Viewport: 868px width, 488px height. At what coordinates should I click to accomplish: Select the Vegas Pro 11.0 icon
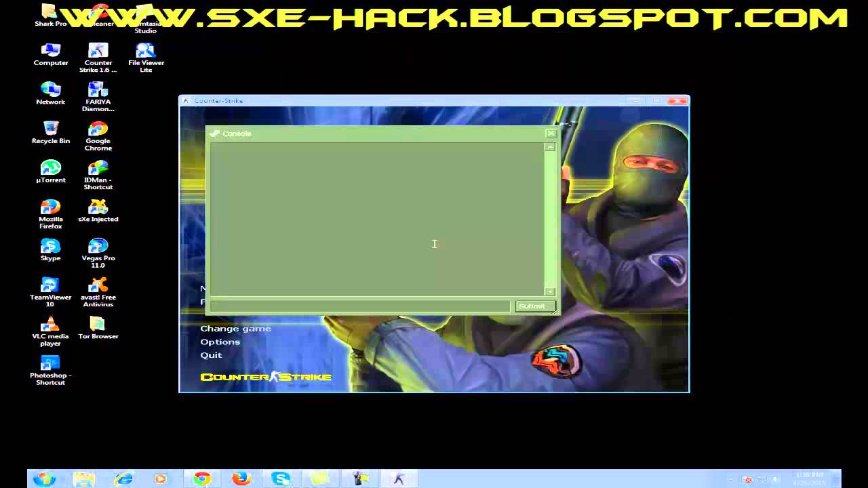98,253
